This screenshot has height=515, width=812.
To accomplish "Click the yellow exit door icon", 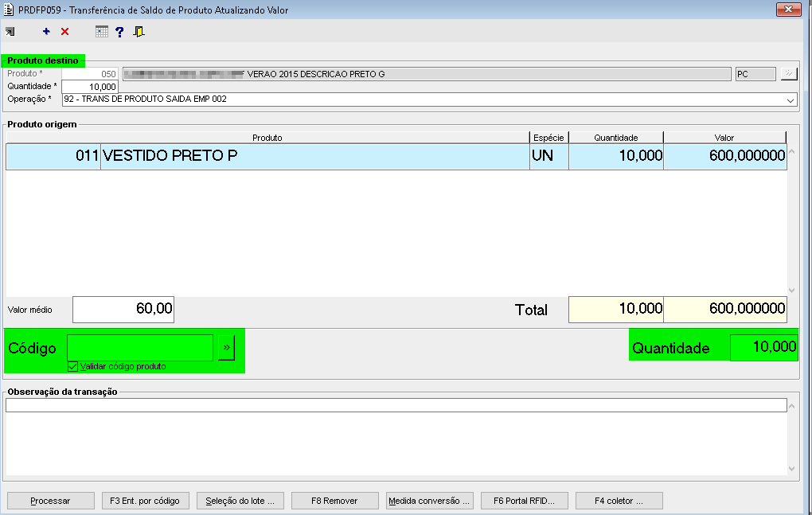I will (139, 32).
